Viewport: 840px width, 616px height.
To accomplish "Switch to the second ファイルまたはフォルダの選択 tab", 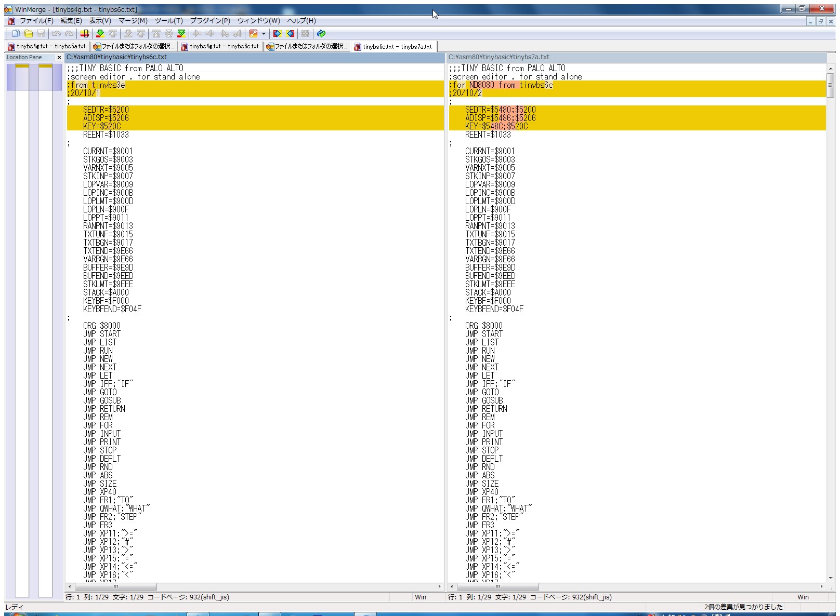I will [307, 46].
